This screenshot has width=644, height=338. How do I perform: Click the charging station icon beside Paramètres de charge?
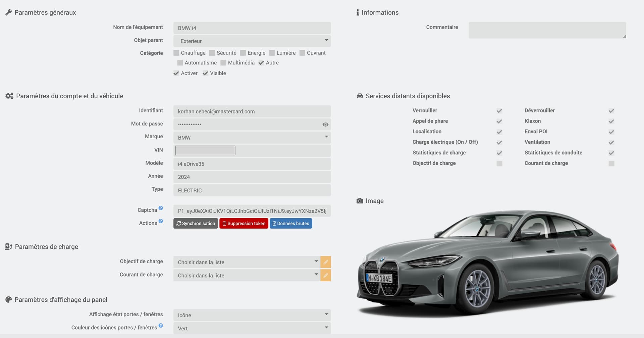(9, 247)
